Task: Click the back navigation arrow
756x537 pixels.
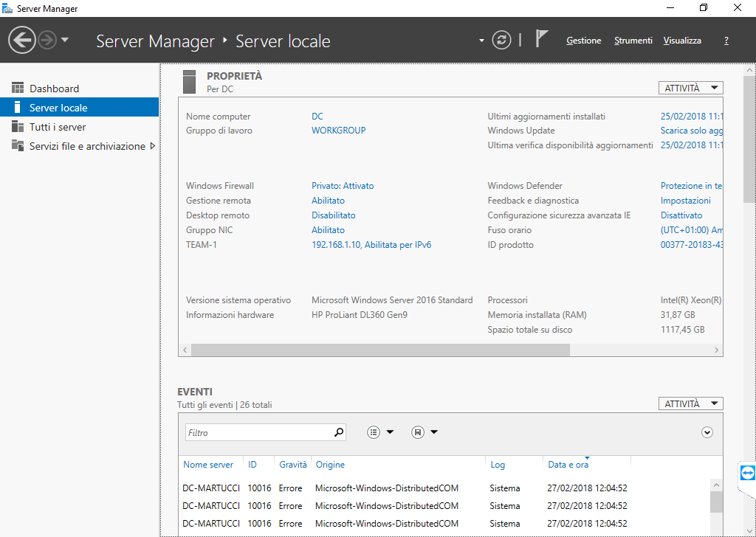Action: (x=22, y=40)
